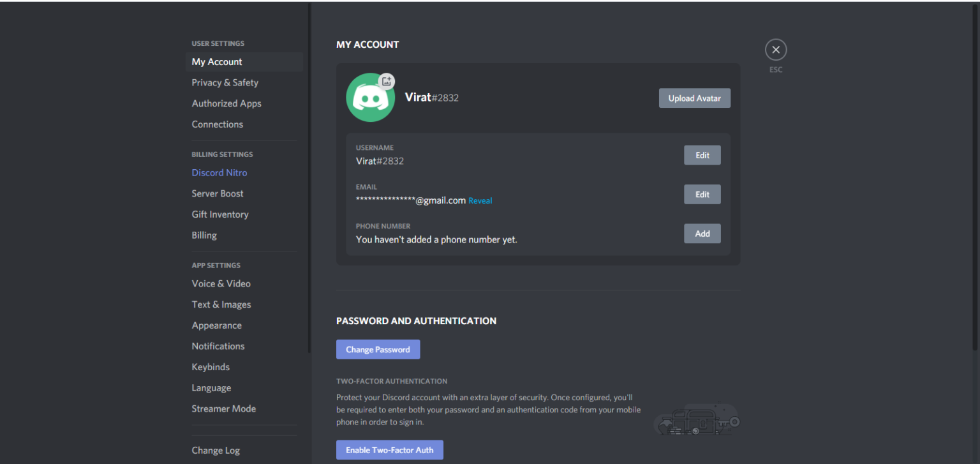Image resolution: width=980 pixels, height=464 pixels.
Task: Open the Gift Inventory
Action: (220, 214)
